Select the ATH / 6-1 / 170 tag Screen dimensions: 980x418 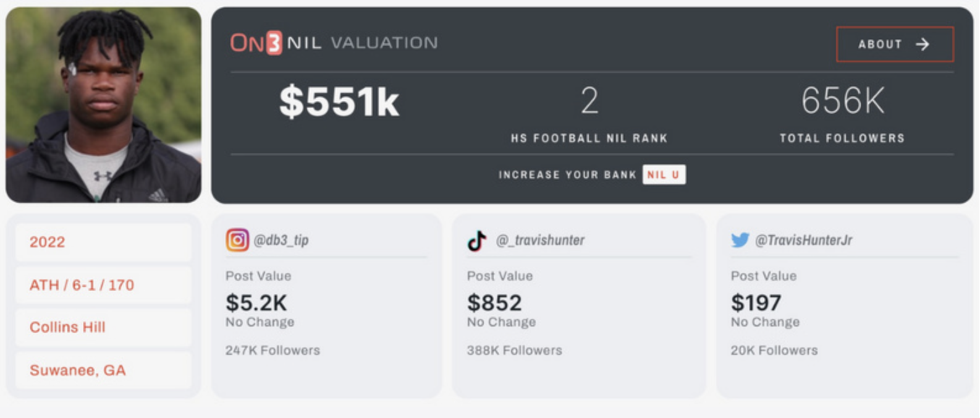pos(104,284)
